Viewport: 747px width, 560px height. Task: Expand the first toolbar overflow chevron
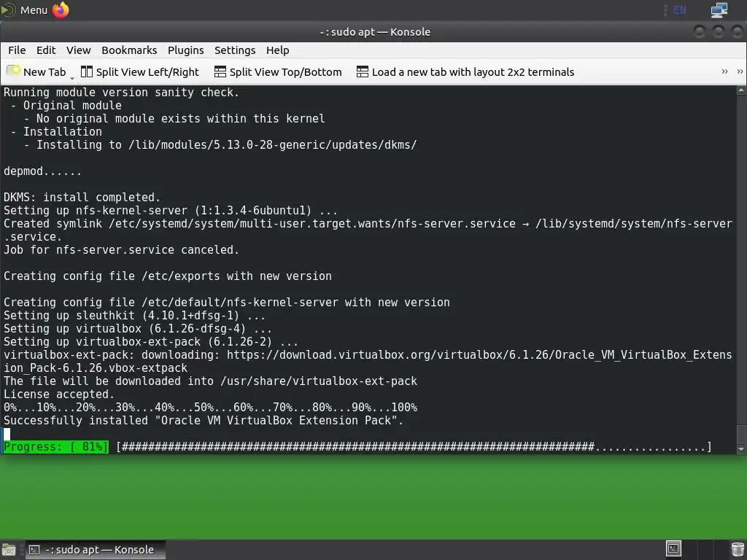724,71
